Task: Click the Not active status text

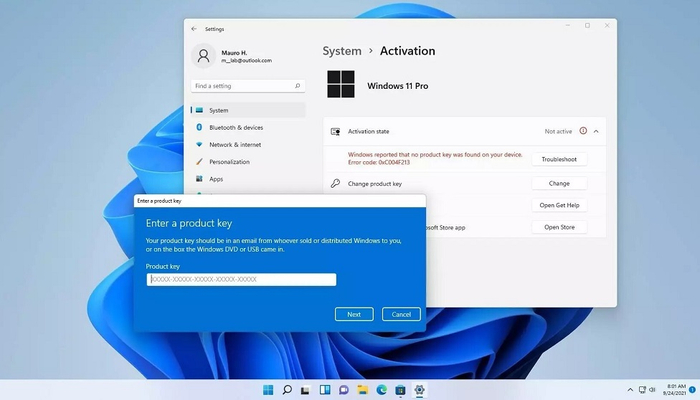Action: click(x=558, y=131)
